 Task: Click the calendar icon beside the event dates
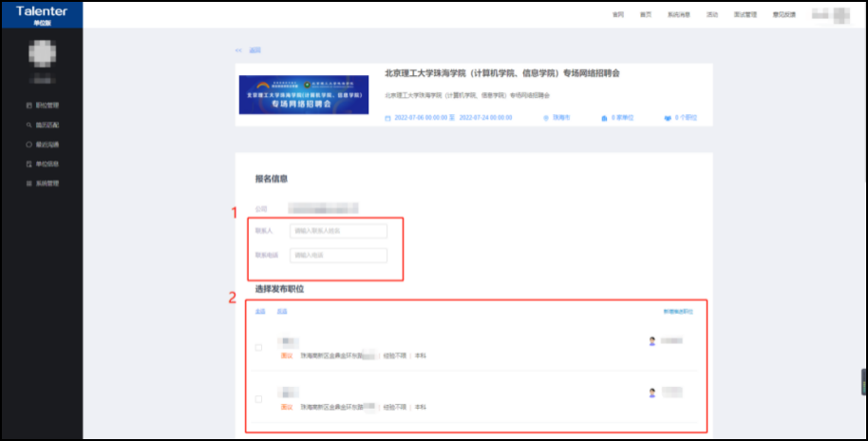[387, 118]
